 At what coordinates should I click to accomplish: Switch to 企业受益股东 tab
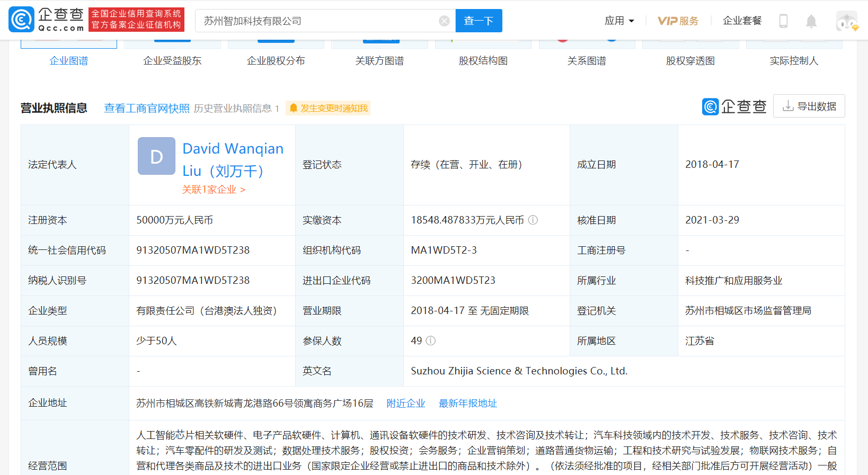[x=172, y=61]
